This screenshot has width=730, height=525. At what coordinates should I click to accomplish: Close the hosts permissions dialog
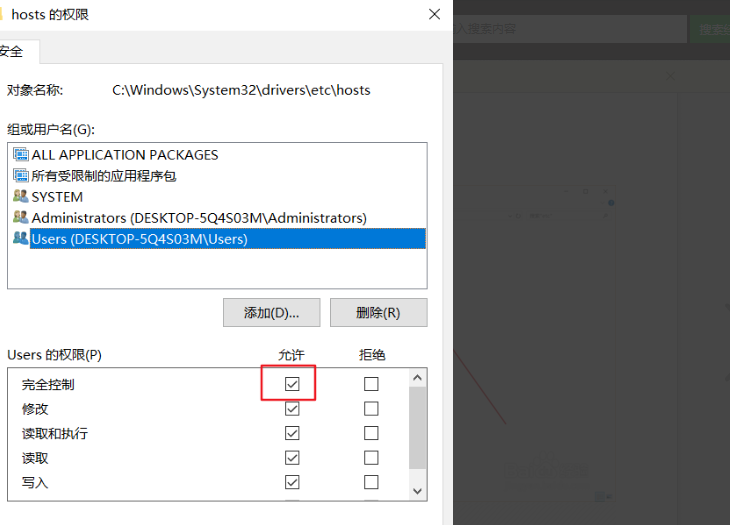point(434,14)
